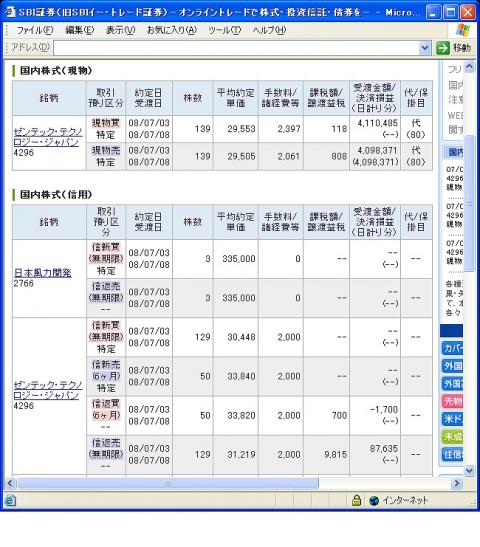Click the pink 先物 sidebar button
Image resolution: width=480 pixels, height=547 pixels.
(452, 401)
